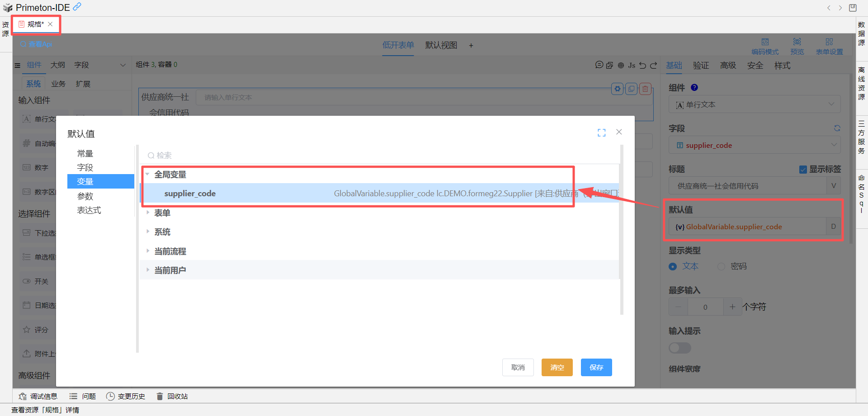Expand the 系统 variable group
This screenshot has height=416, width=868.
[x=147, y=232]
